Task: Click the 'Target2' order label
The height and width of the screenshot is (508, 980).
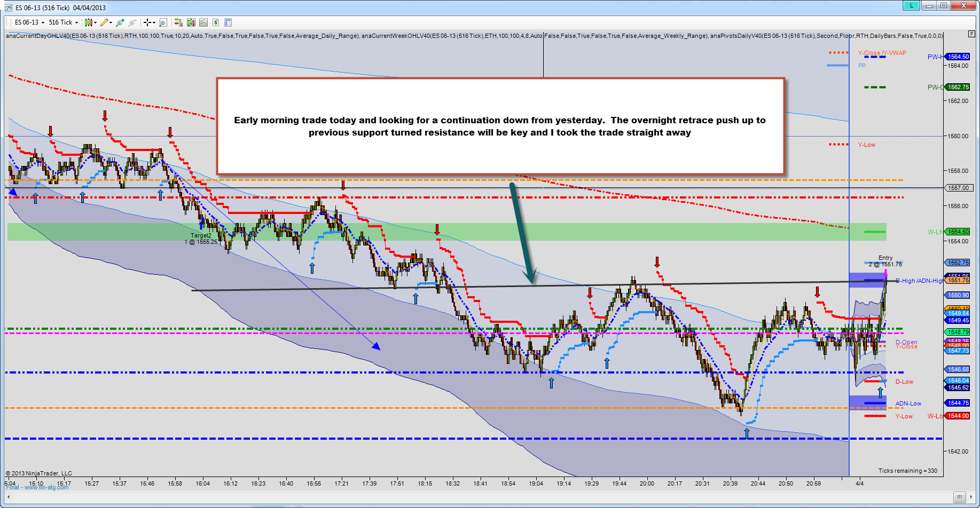Action: 201,235
